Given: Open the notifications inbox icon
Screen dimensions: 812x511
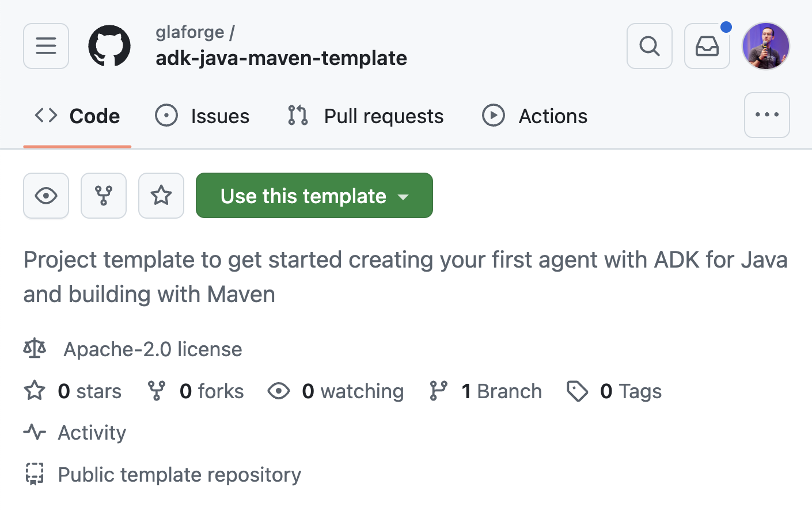Looking at the screenshot, I should [707, 46].
